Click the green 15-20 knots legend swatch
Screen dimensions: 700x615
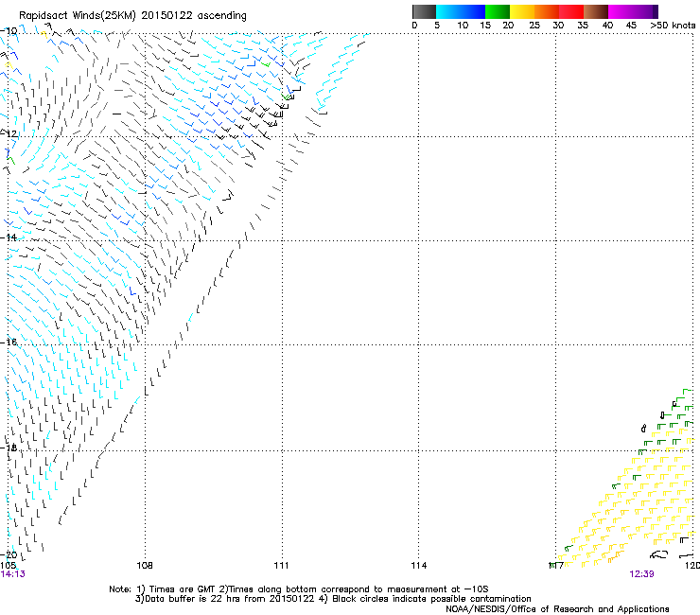tap(498, 11)
